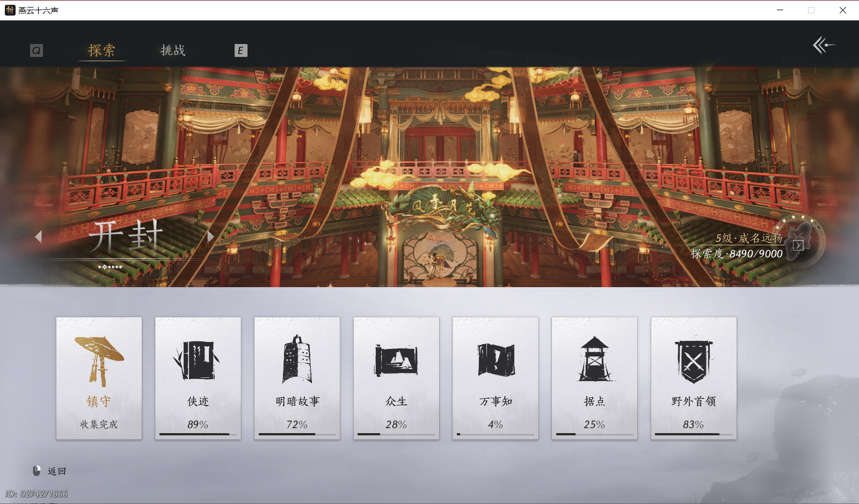Image resolution: width=859 pixels, height=504 pixels.
Task: Click the 万事知 card label
Action: tap(496, 401)
